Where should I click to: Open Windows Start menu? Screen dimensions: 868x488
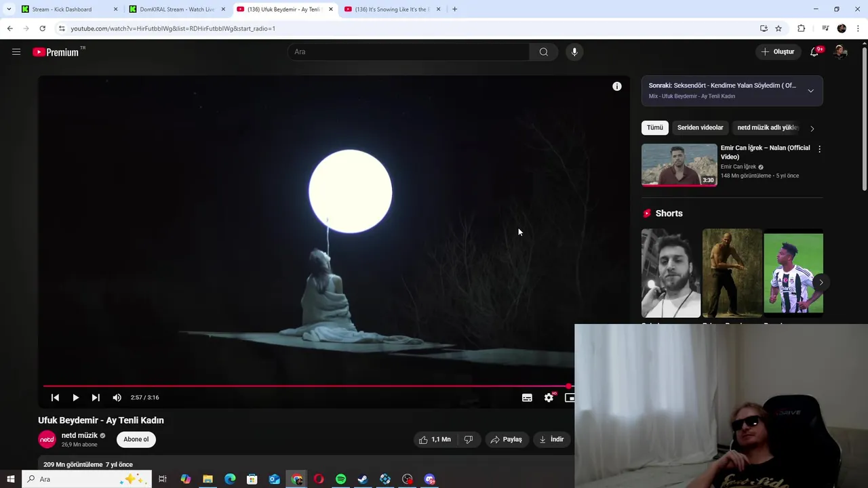coord(10,479)
